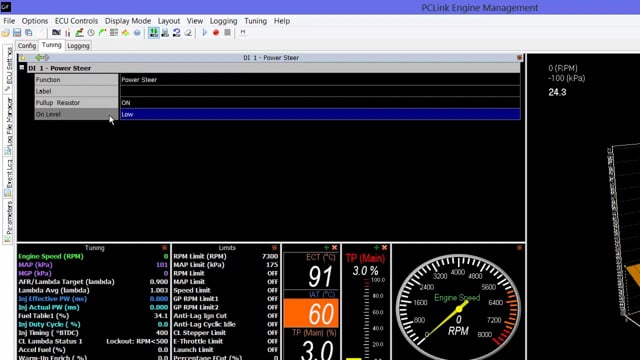Select the Pullup Resistor value ON

(x=320, y=102)
